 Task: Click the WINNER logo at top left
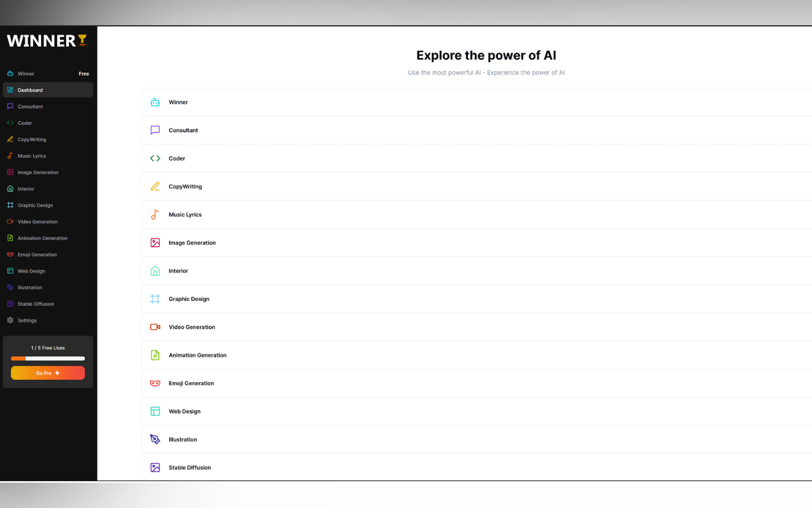pos(47,41)
